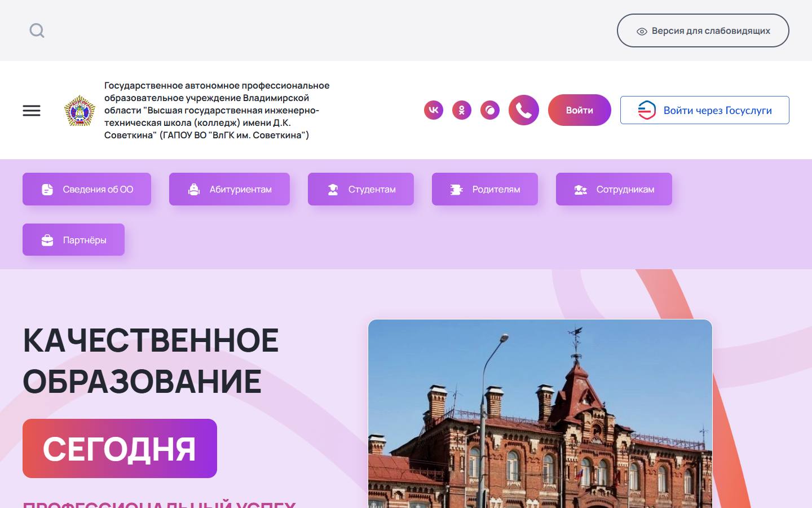The height and width of the screenshot is (508, 812).
Task: Open the Сведения об ОО section
Action: (87, 189)
